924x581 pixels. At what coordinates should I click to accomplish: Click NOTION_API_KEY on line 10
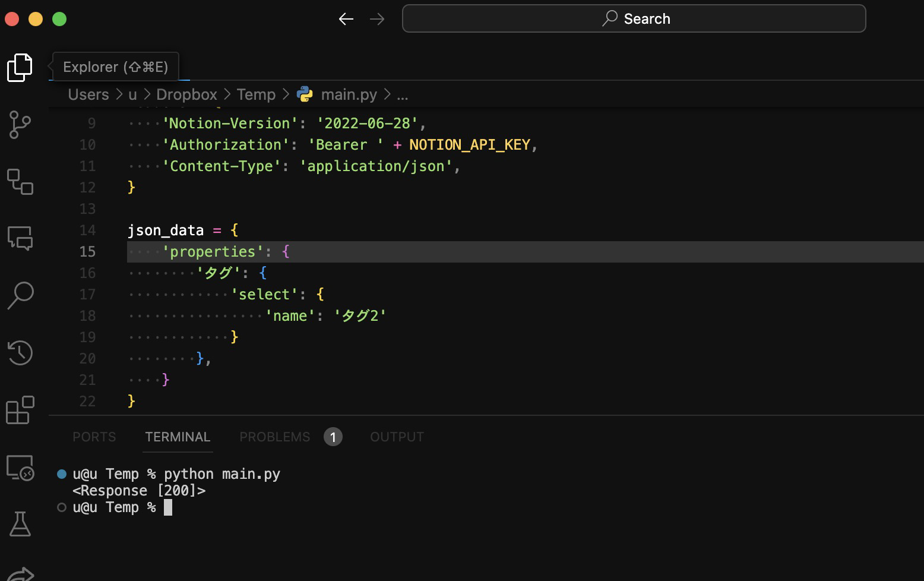coord(470,145)
